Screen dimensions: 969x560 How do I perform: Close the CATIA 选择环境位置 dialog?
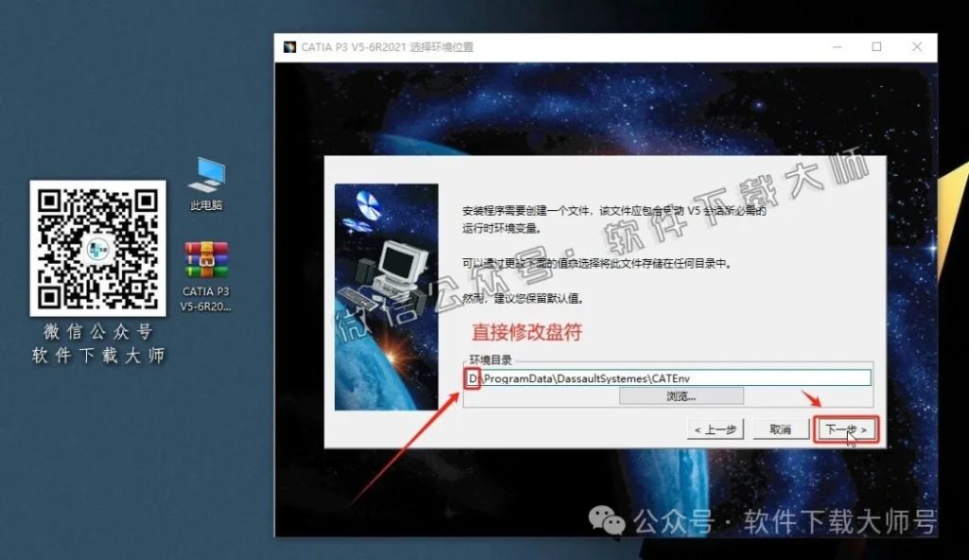click(x=916, y=45)
